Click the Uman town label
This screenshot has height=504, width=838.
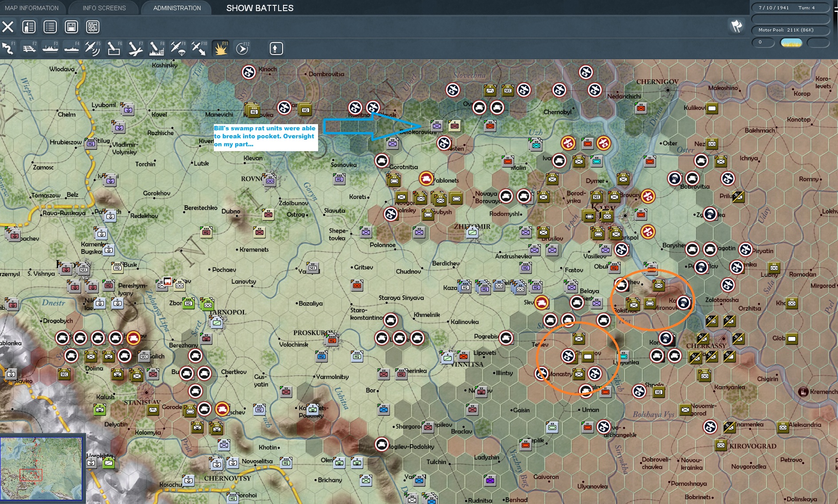[x=590, y=410]
